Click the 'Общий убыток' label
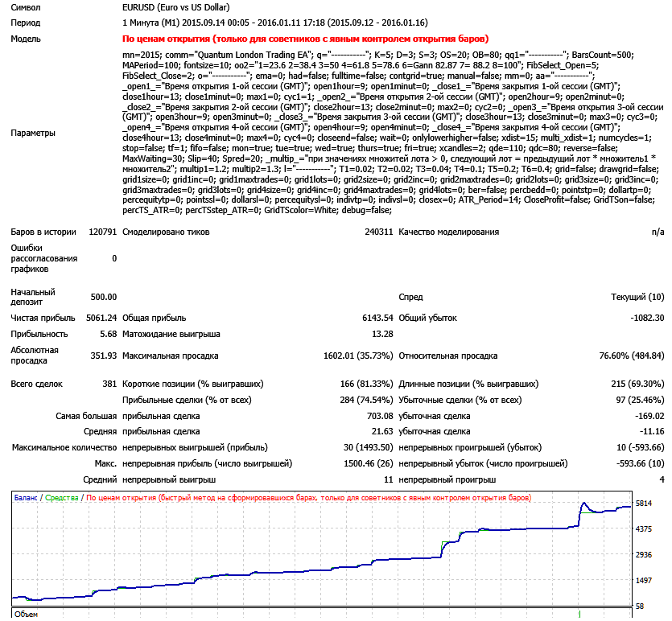The height and width of the screenshot is (621, 672). pos(427,319)
